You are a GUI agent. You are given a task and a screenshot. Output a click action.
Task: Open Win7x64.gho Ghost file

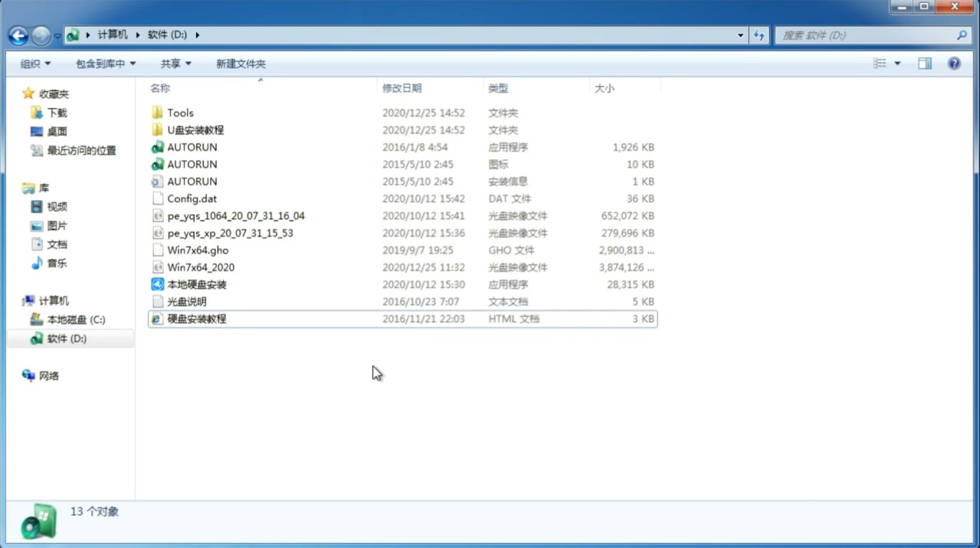[x=198, y=250]
